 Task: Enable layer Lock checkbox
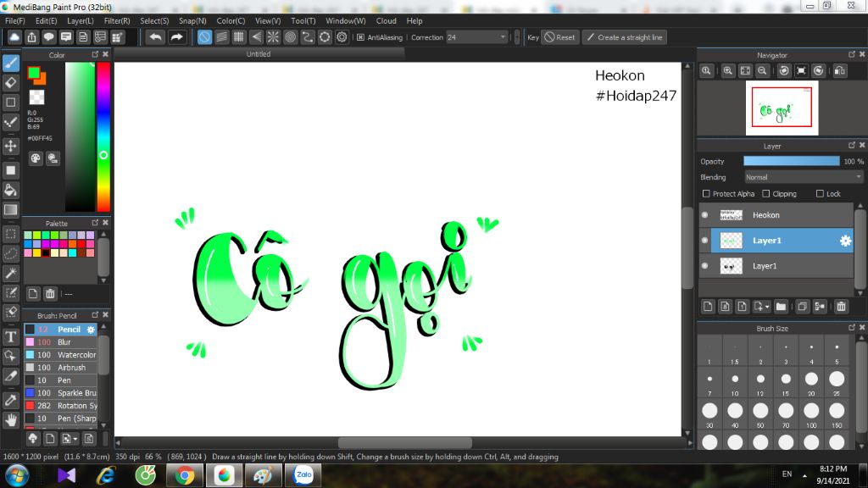[820, 194]
